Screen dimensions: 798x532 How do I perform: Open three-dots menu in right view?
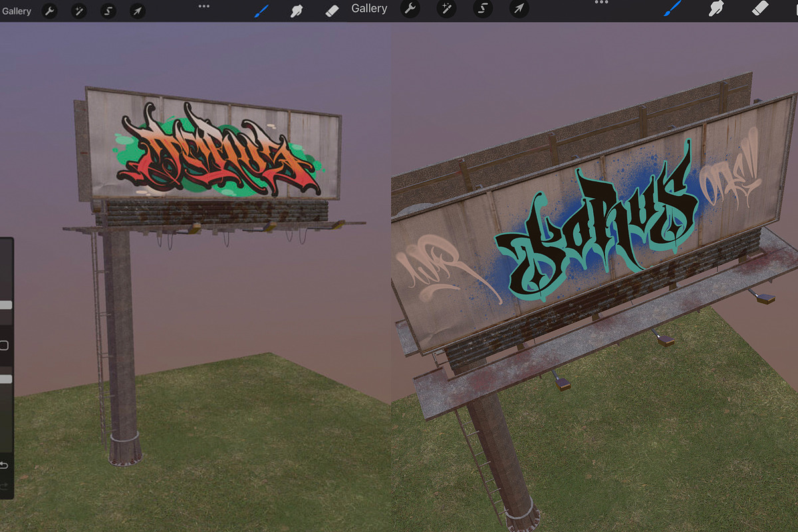602,3
